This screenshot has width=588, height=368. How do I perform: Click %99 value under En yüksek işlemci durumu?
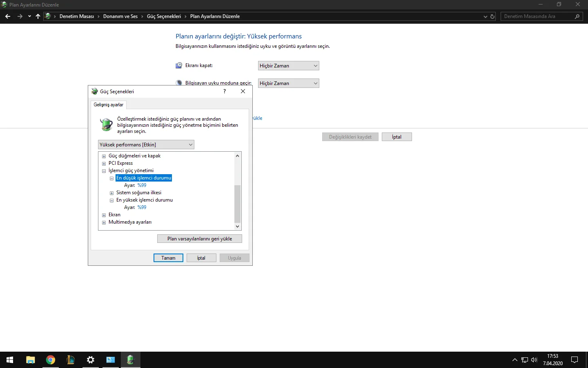click(x=142, y=207)
